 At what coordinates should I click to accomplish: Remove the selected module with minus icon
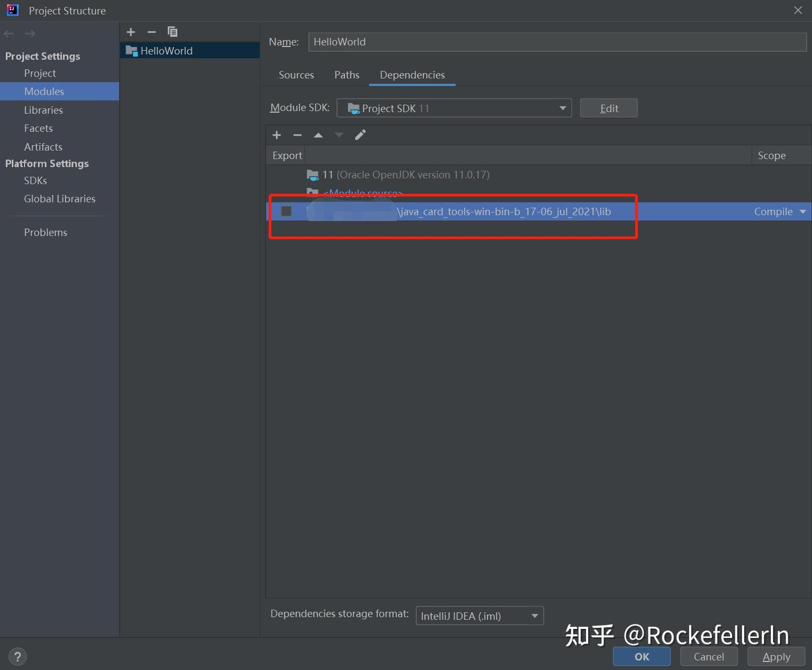pos(151,32)
